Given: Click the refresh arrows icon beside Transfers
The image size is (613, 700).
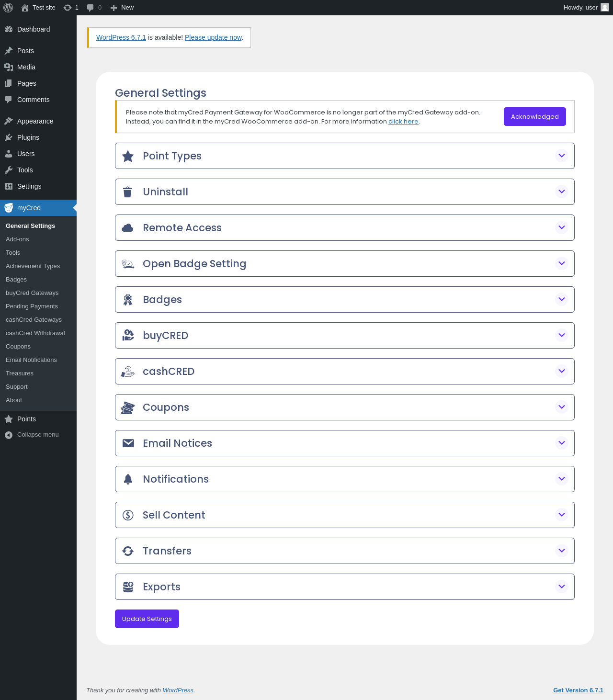Looking at the screenshot, I should point(128,551).
